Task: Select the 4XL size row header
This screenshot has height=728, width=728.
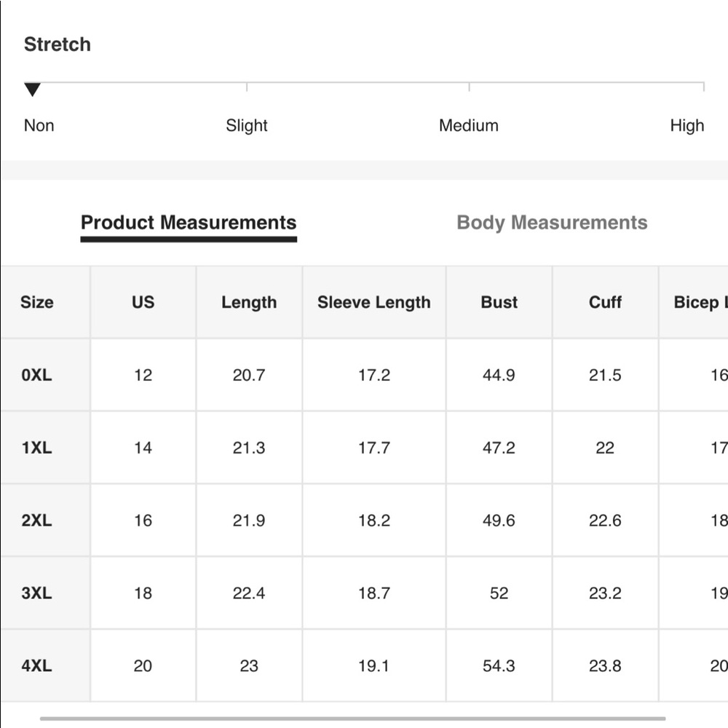Action: 36,665
